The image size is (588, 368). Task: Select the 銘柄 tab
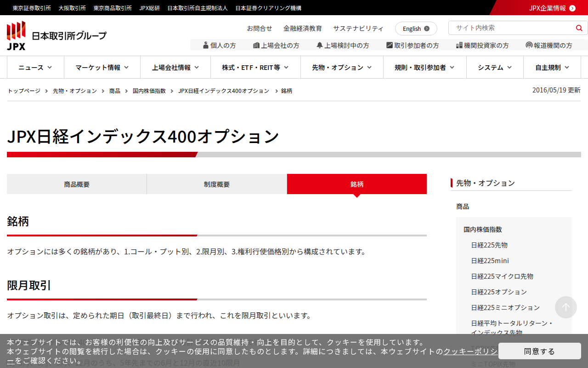[x=357, y=184]
